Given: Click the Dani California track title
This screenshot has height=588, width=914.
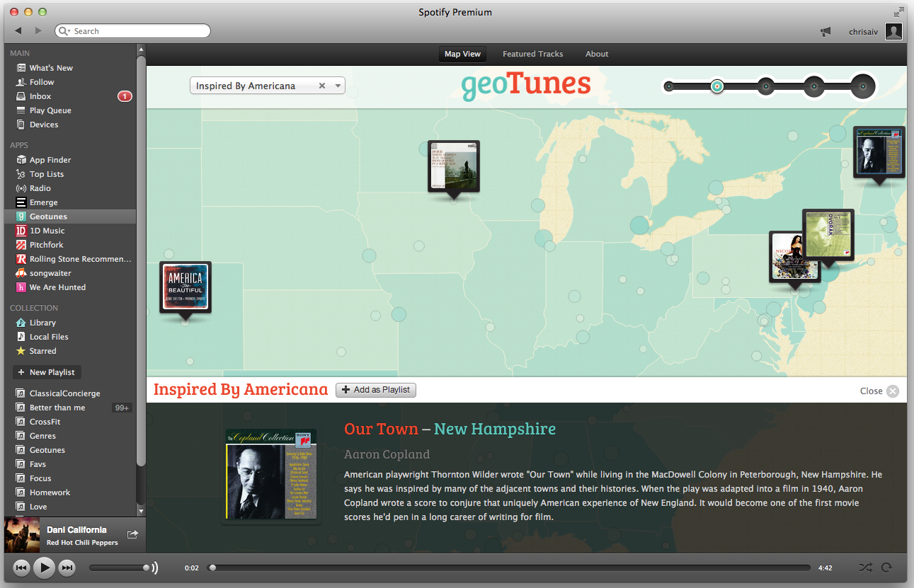Looking at the screenshot, I should tap(76, 530).
